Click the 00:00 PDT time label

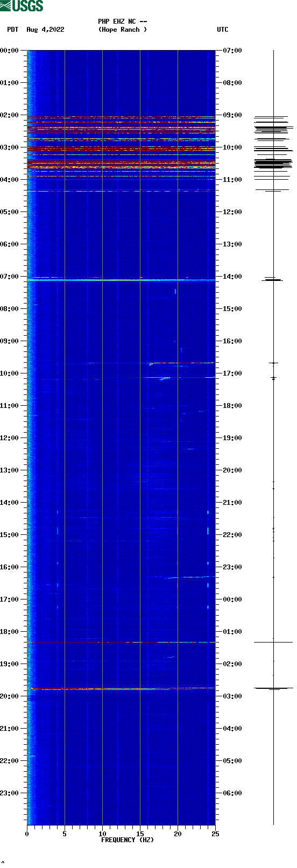click(9, 51)
